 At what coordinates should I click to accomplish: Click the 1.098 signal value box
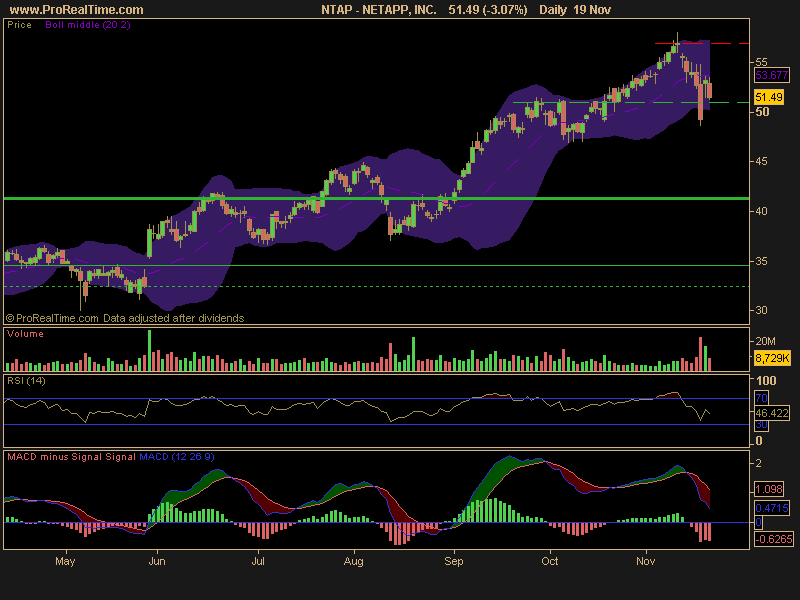[x=768, y=489]
